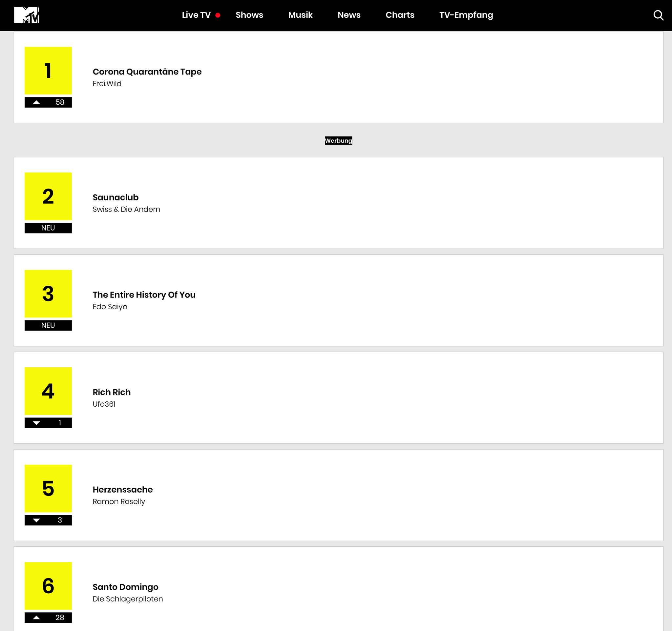
Task: Open the News section
Action: click(349, 15)
